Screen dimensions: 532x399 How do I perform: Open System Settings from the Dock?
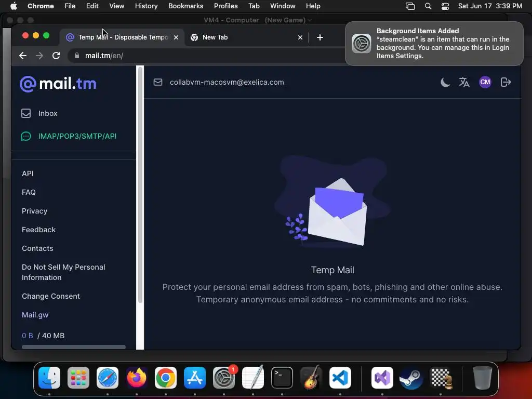[224, 378]
